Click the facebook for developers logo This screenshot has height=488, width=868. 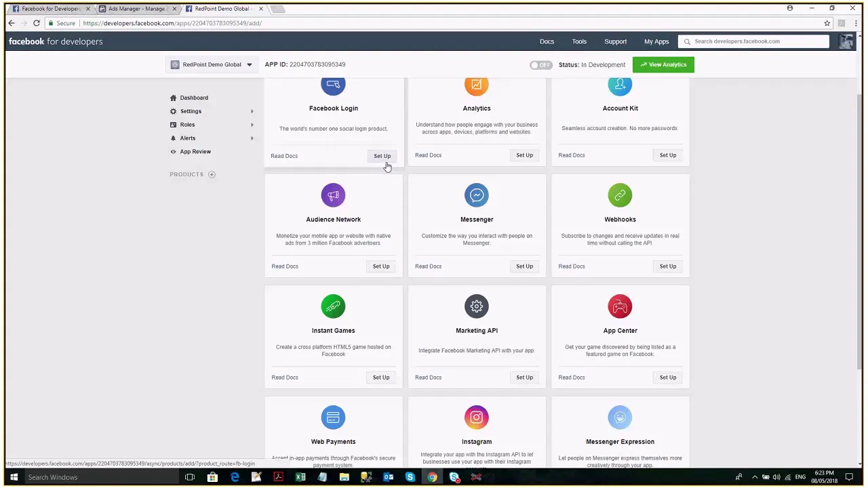pos(56,41)
